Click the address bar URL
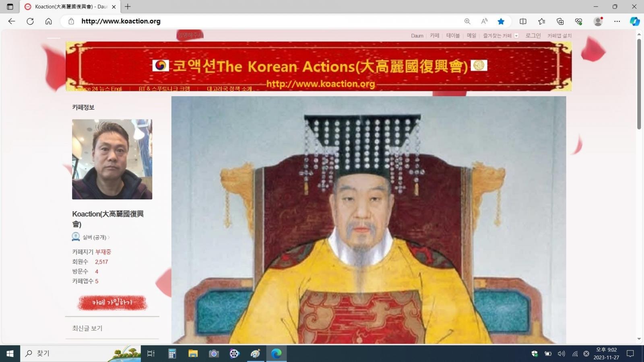This screenshot has height=362, width=644. point(121,21)
